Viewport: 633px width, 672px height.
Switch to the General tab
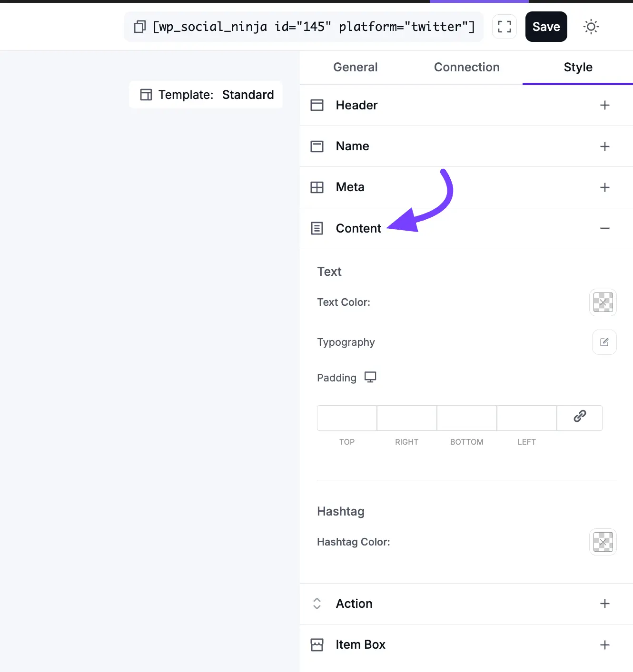[x=355, y=67]
